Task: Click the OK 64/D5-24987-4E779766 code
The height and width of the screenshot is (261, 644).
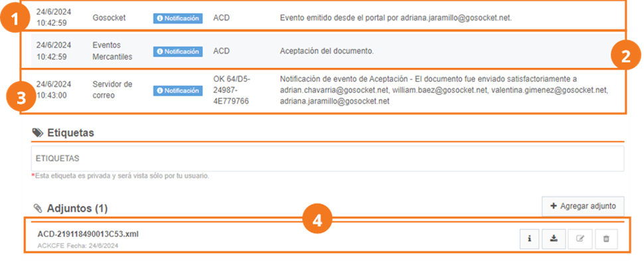Action: coord(232,90)
